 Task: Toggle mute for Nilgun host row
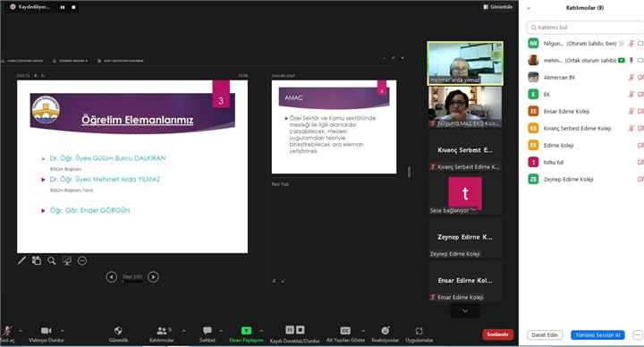631,43
